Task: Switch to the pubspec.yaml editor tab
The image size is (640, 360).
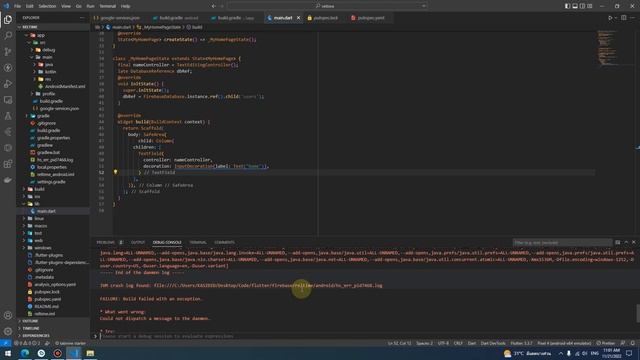Action: [371, 18]
